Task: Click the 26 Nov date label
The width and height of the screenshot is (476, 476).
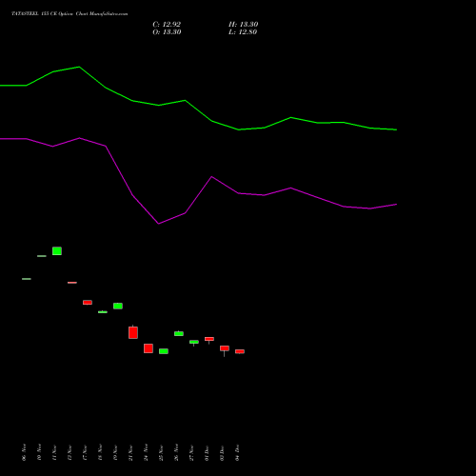Action: (176, 452)
